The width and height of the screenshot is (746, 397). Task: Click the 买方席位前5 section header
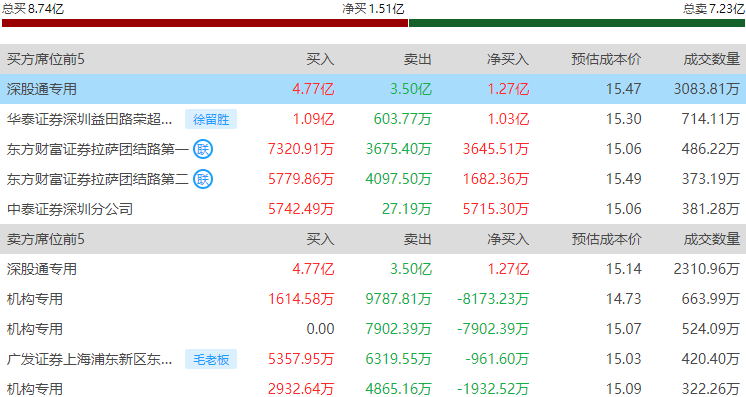tap(46, 59)
